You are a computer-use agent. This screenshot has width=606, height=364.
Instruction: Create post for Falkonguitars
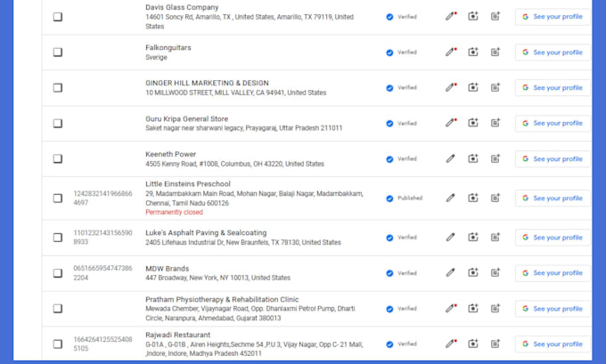[x=495, y=52]
